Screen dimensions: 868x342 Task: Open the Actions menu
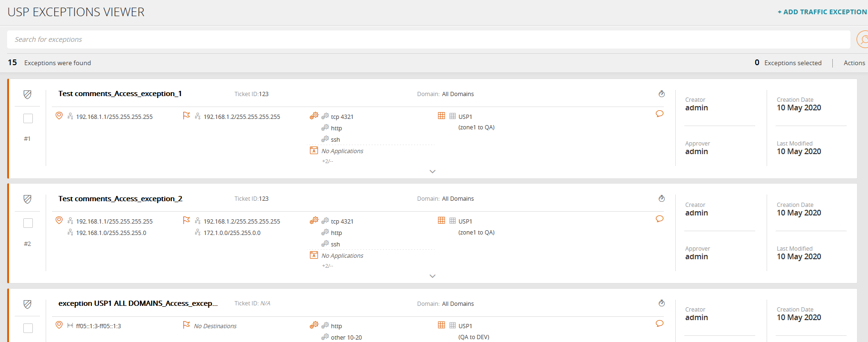coord(854,63)
